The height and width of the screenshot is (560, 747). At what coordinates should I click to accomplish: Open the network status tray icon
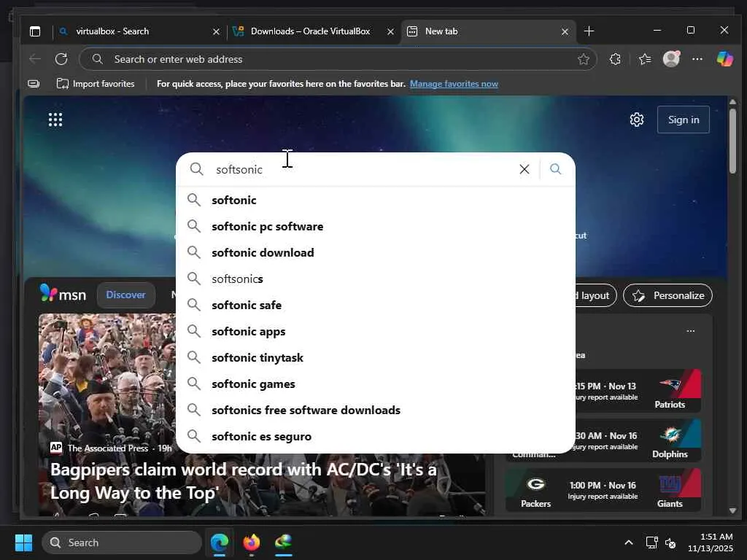[x=651, y=542]
